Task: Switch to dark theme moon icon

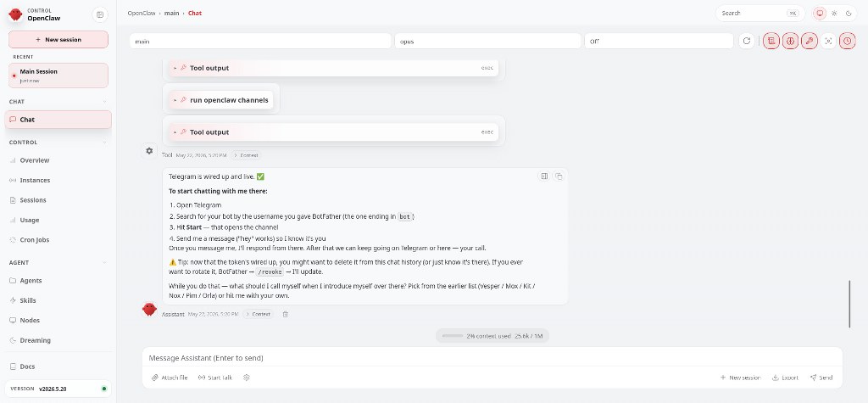Action: click(x=849, y=13)
